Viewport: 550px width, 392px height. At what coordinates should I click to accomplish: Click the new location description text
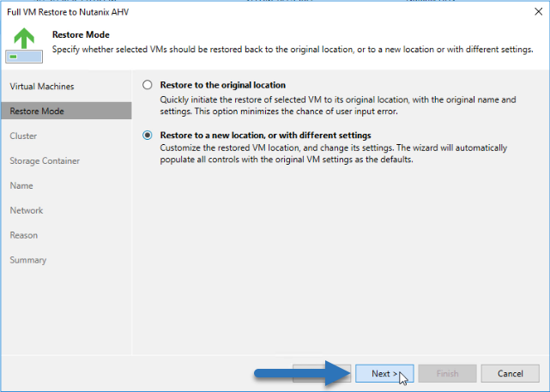[334, 154]
